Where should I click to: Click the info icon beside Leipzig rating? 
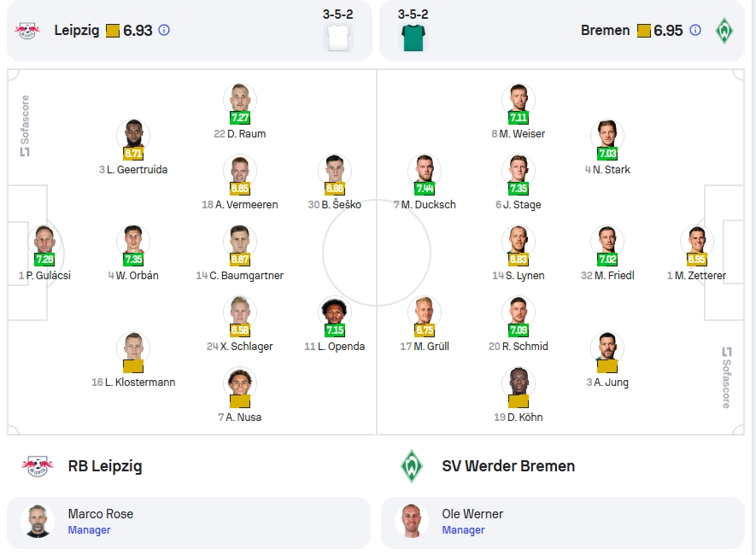tap(164, 31)
